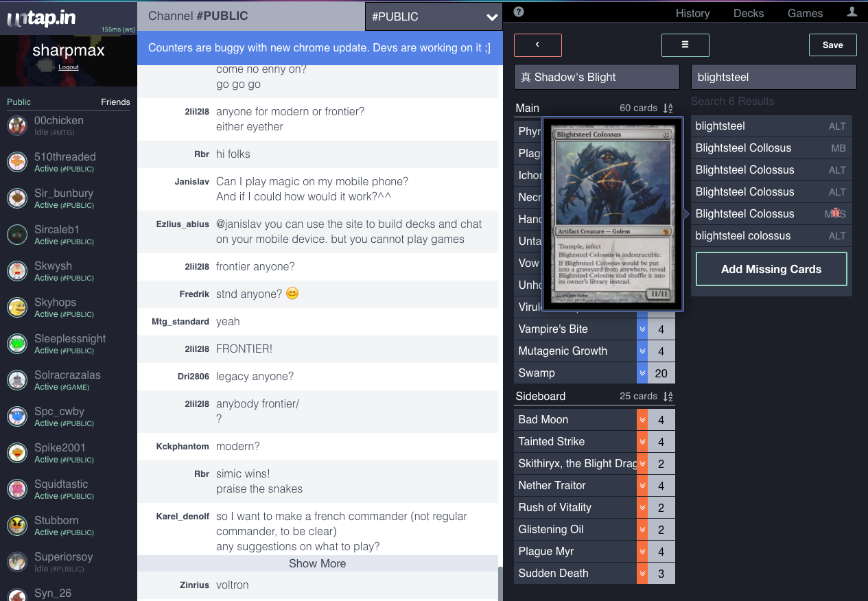Click Superiorsoy's avatar
This screenshot has height=601, width=868.
17,562
